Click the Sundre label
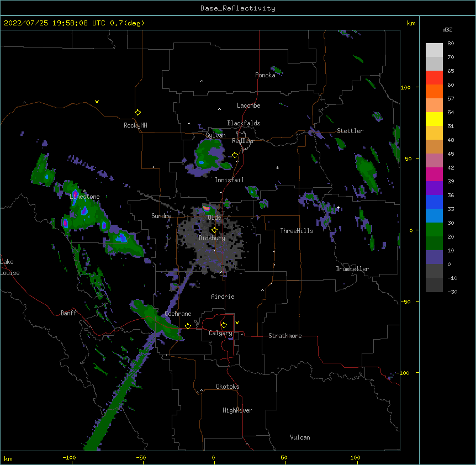 [x=161, y=216]
